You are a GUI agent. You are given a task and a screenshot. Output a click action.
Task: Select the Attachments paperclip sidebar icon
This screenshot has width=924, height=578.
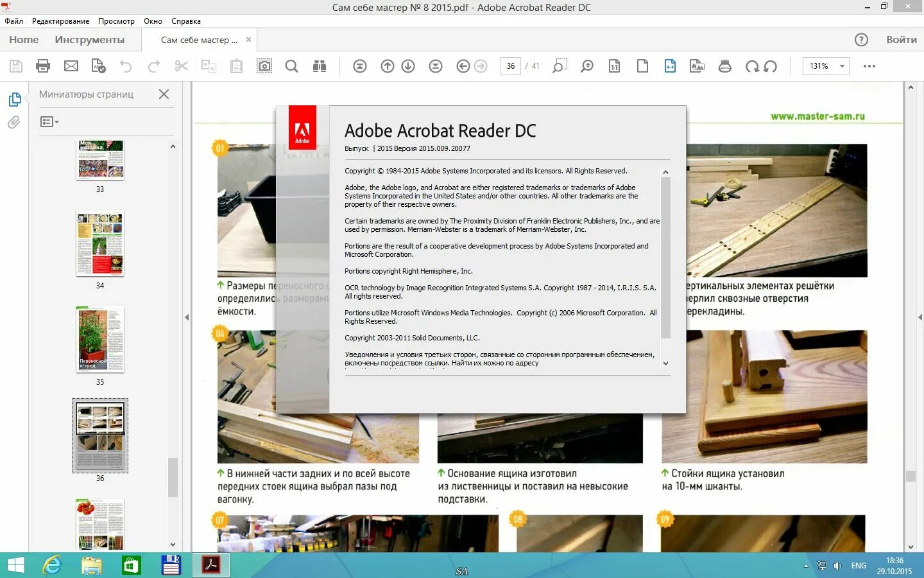14,122
